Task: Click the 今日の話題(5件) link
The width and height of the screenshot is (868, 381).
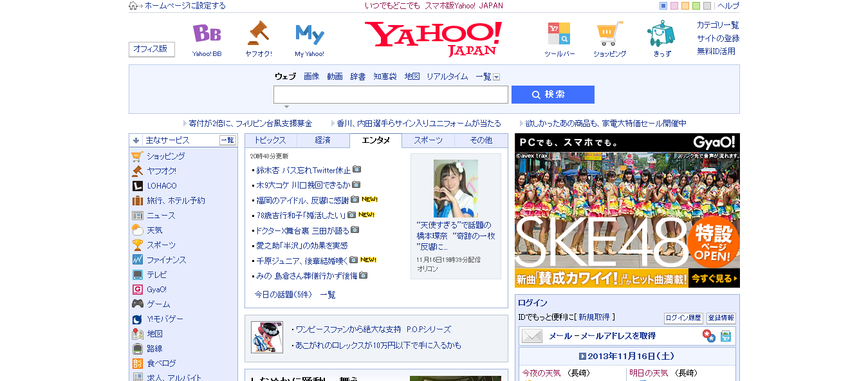Action: tap(283, 295)
